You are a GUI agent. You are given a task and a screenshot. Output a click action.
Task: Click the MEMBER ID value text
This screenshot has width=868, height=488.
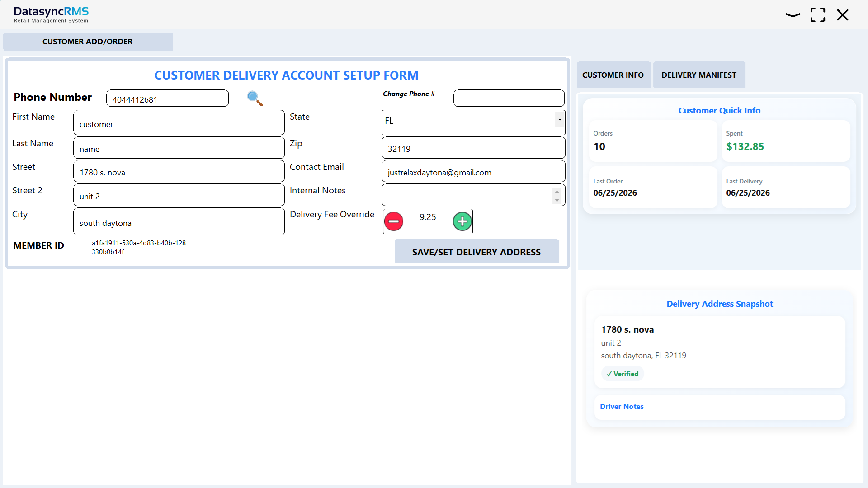[x=139, y=247]
